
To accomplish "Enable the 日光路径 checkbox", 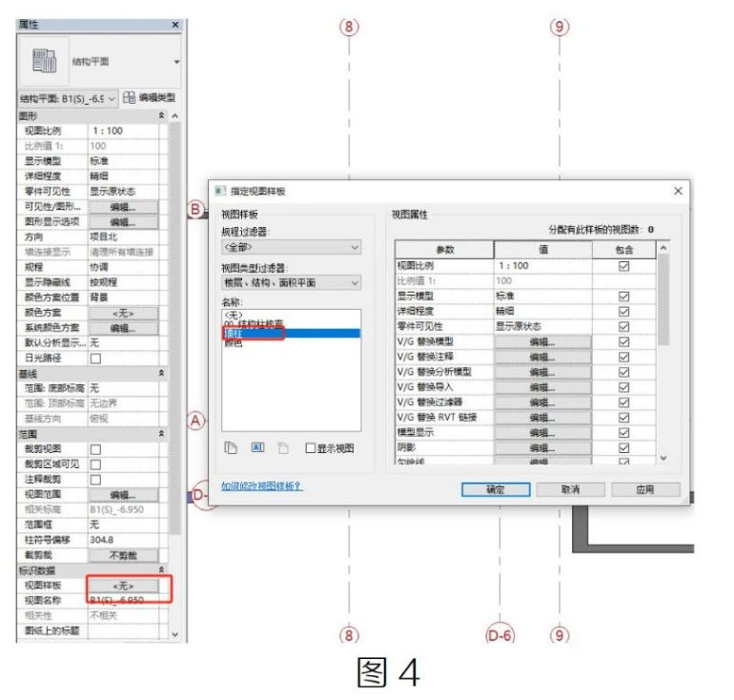I will pyautogui.click(x=95, y=359).
